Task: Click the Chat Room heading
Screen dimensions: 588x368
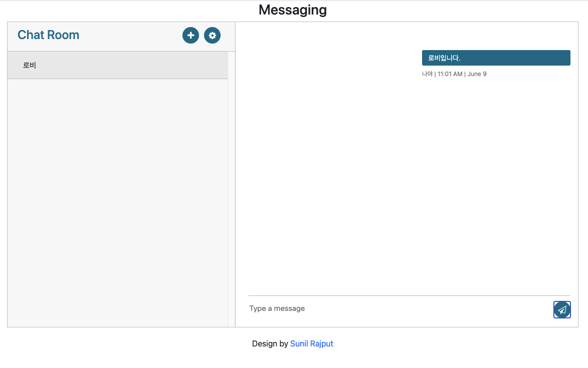Action: [49, 35]
